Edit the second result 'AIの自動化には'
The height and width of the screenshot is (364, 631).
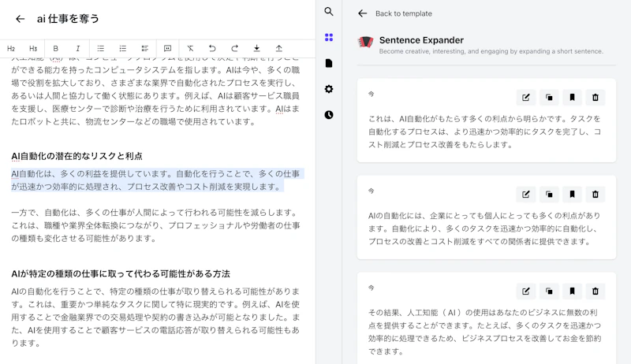coord(526,195)
